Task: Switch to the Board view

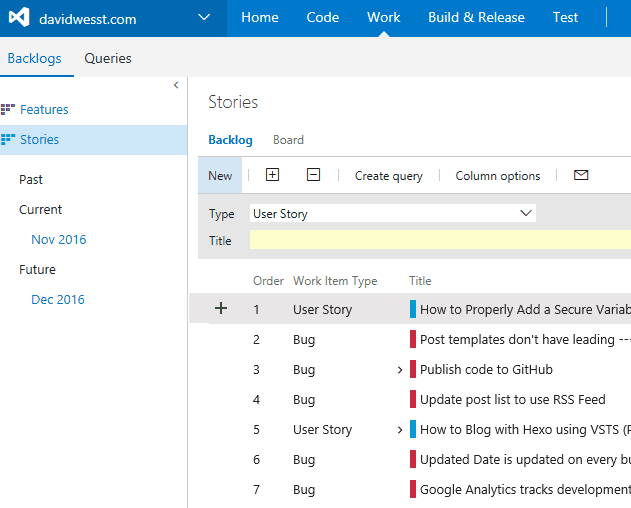Action: point(289,140)
